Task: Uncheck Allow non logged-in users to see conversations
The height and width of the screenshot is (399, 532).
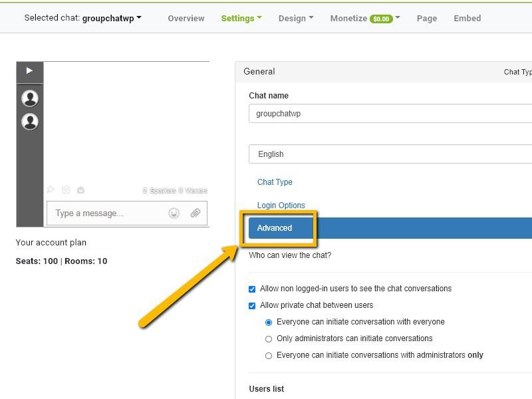Action: 252,289
